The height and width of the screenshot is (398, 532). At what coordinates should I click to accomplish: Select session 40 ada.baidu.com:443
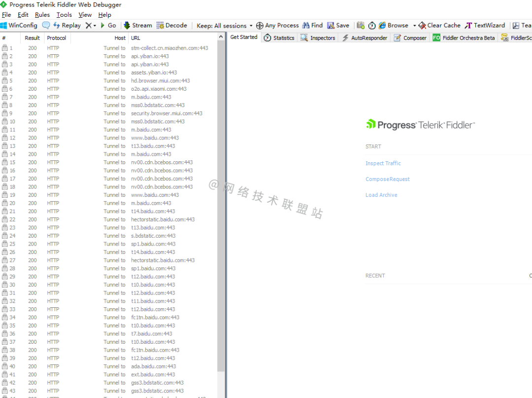[x=108, y=366]
